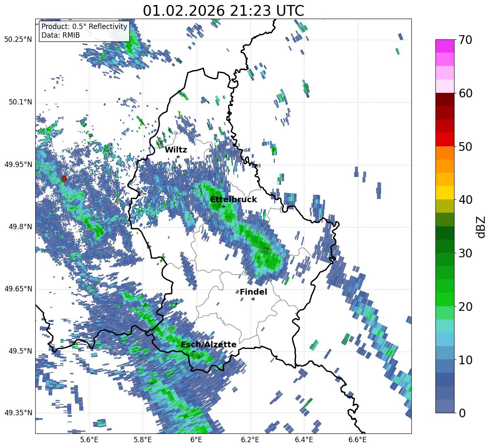The image size is (491, 448).
Task: Click the 50.1°N latitude label
Action: 20,102
